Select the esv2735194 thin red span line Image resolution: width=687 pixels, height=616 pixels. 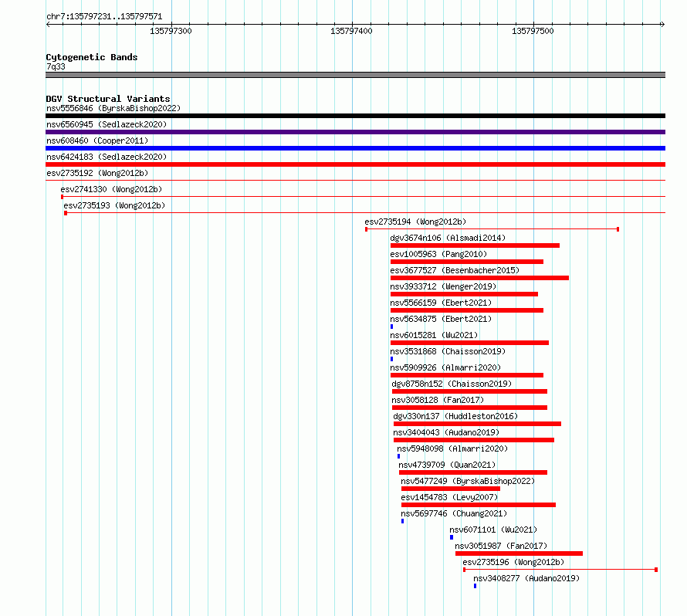[x=492, y=229]
